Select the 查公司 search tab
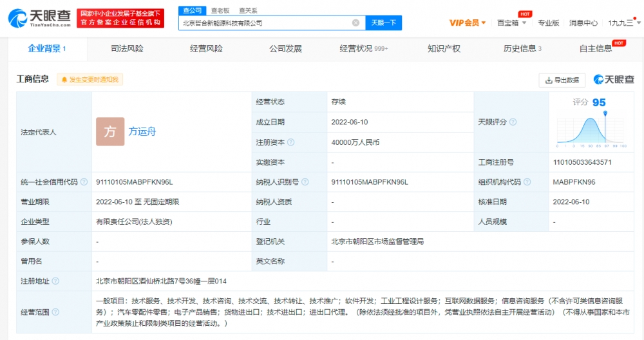 (x=192, y=11)
